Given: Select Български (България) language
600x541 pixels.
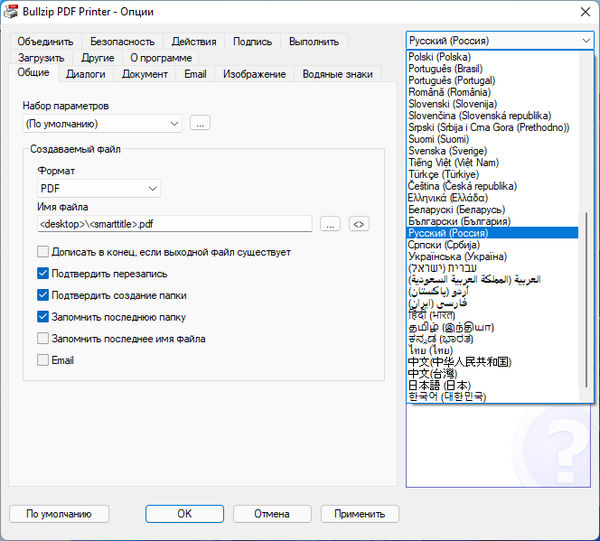Looking at the screenshot, I should coord(492,221).
